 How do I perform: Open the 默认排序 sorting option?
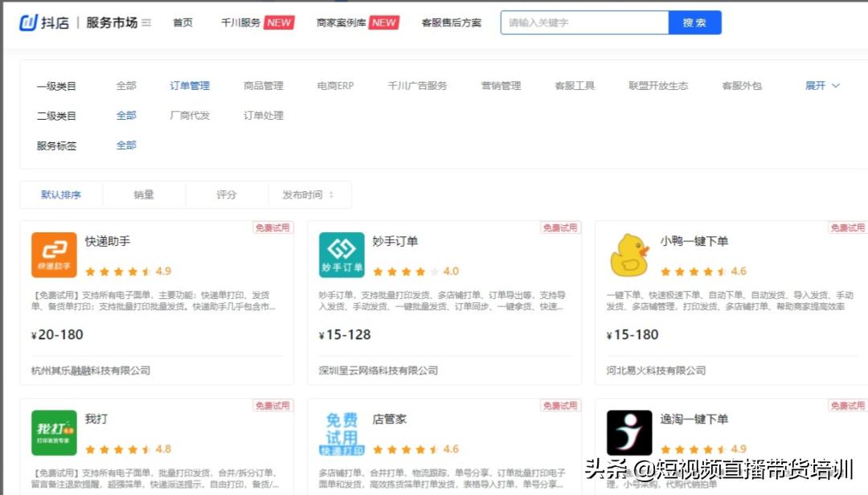(61, 194)
